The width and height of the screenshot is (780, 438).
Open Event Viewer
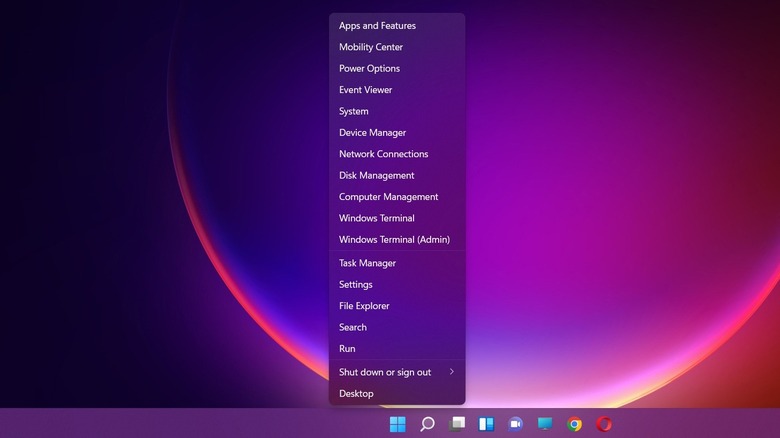coord(365,90)
